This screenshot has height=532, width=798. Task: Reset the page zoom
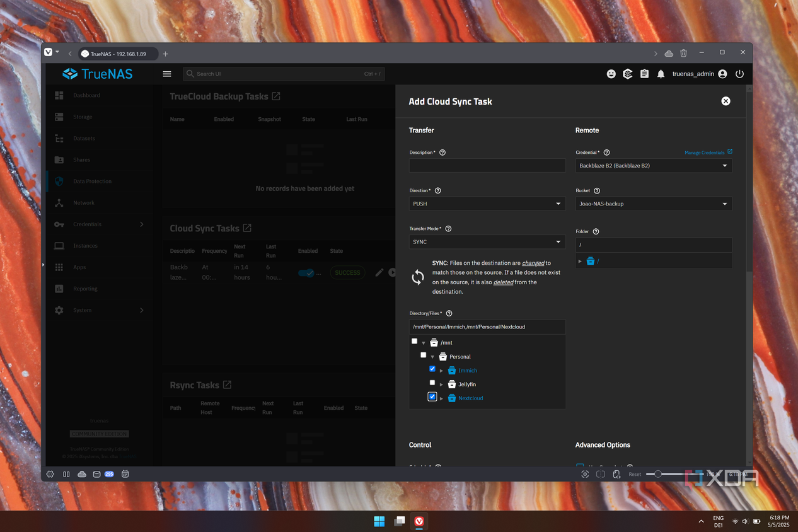point(635,474)
